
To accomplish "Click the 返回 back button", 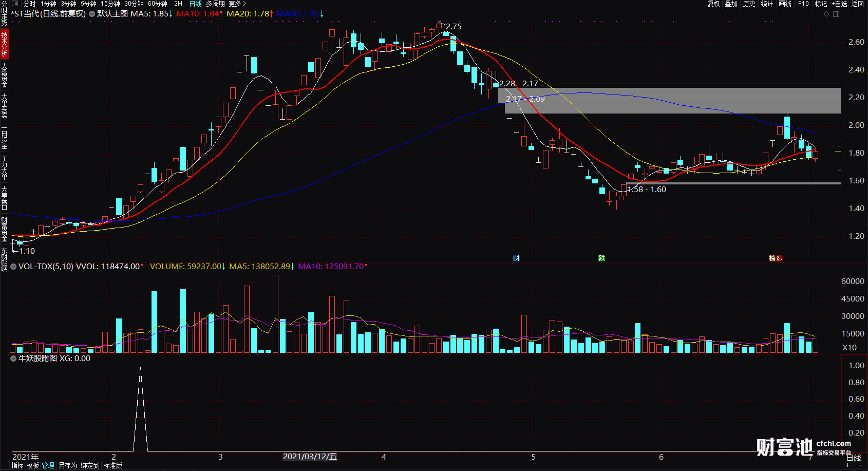I will [x=858, y=4].
